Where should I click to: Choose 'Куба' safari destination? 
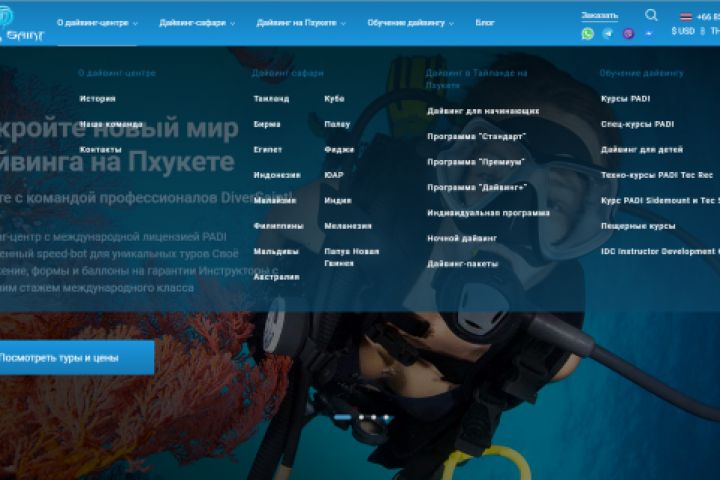click(334, 99)
